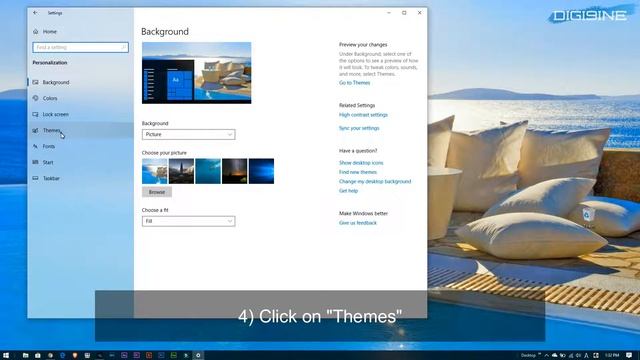Open File Explorer from the taskbar

tap(25, 356)
